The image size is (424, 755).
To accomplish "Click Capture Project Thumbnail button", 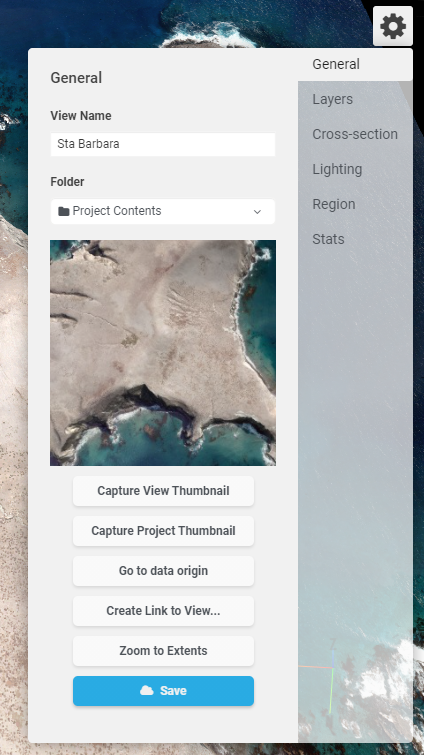I will [163, 531].
